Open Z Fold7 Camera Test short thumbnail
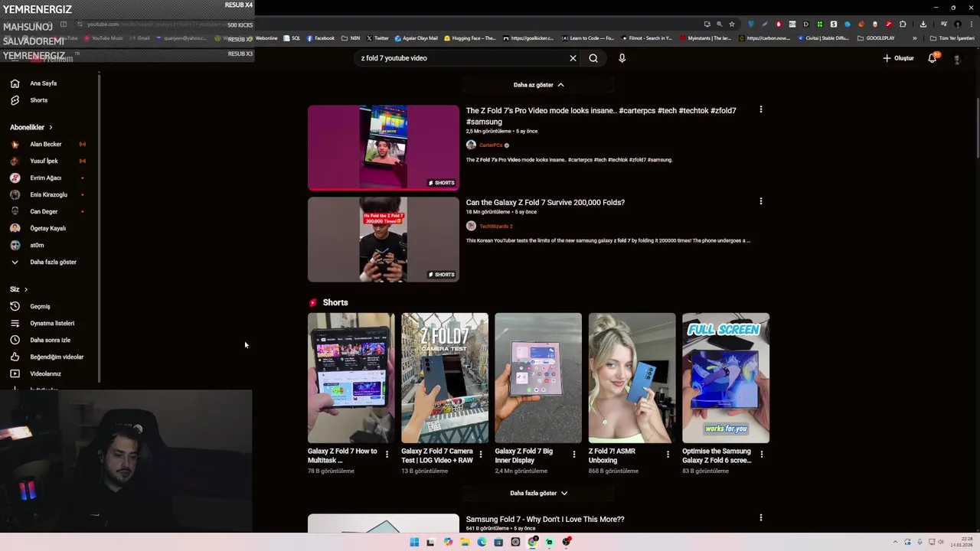 pos(445,378)
